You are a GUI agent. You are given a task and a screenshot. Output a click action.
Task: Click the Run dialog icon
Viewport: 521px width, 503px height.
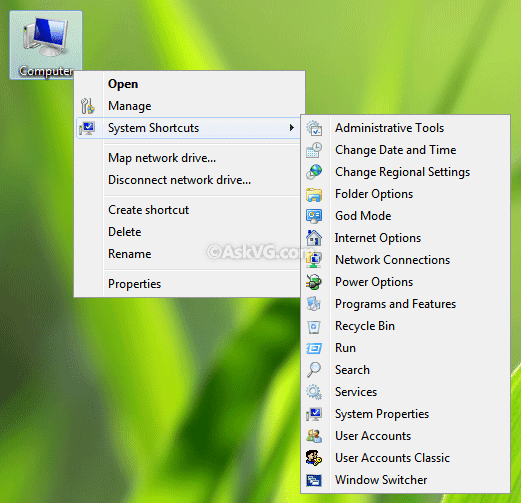(314, 348)
